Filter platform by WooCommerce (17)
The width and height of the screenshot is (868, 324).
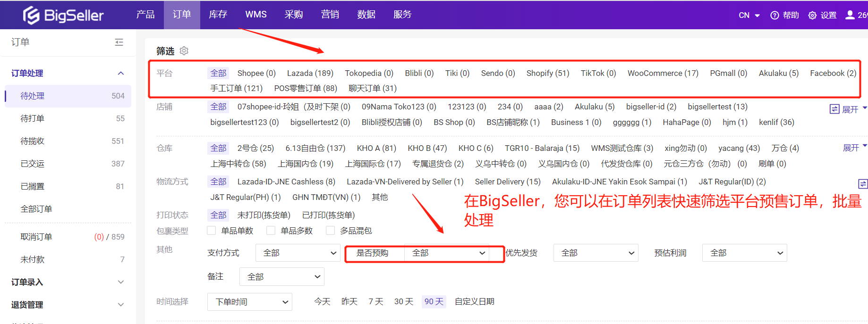[663, 73]
